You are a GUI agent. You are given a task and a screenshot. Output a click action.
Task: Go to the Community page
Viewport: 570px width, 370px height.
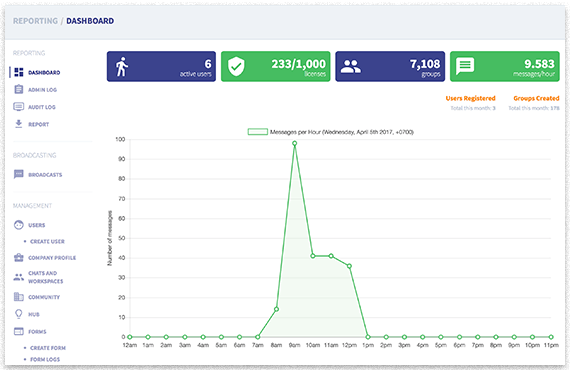tap(44, 297)
